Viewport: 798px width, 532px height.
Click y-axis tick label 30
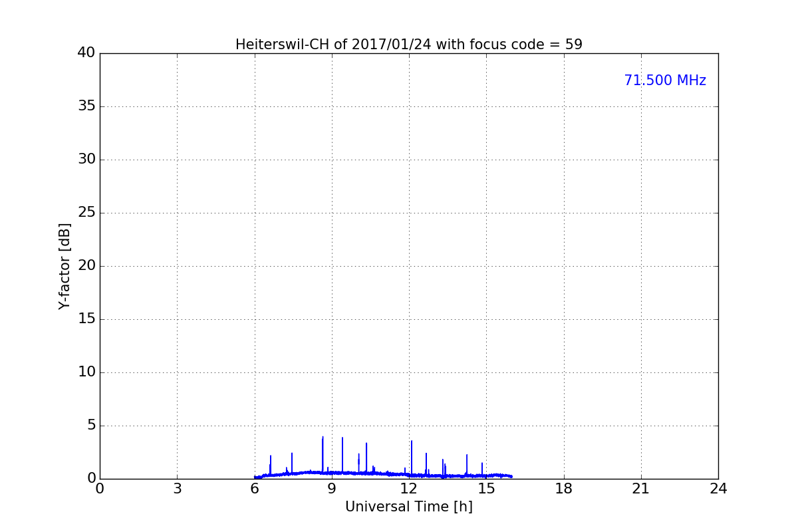click(86, 160)
